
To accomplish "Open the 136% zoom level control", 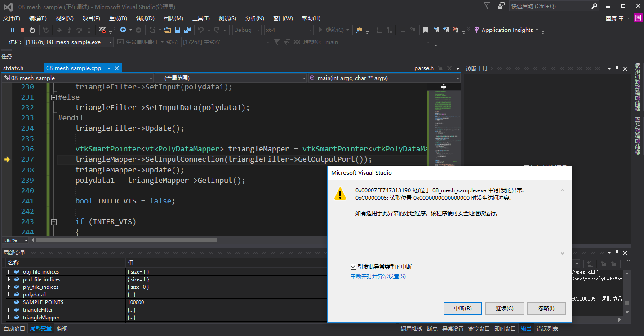I will coord(14,240).
